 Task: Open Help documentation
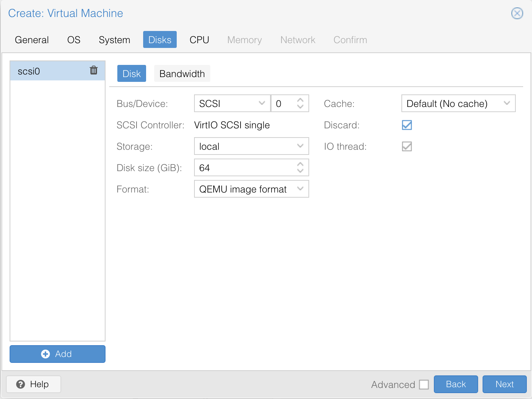click(34, 384)
